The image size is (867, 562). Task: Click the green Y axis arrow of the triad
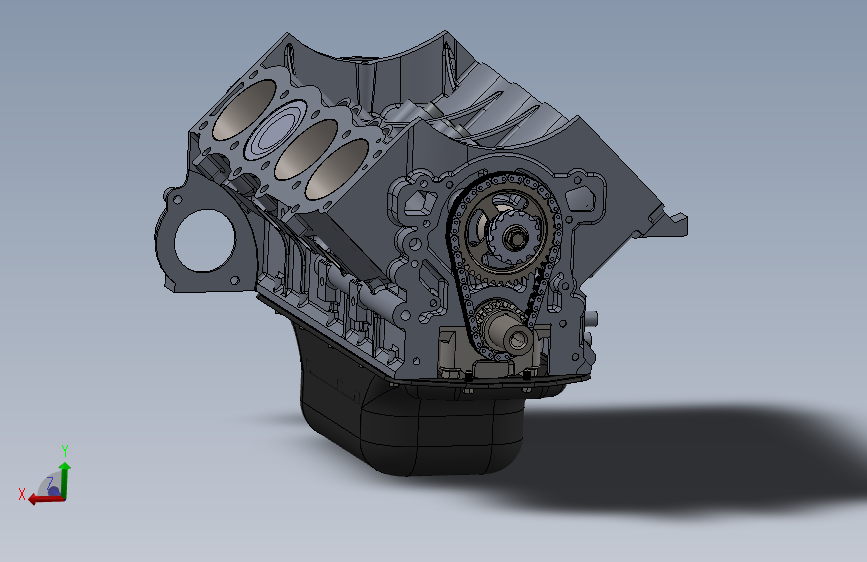65,480
